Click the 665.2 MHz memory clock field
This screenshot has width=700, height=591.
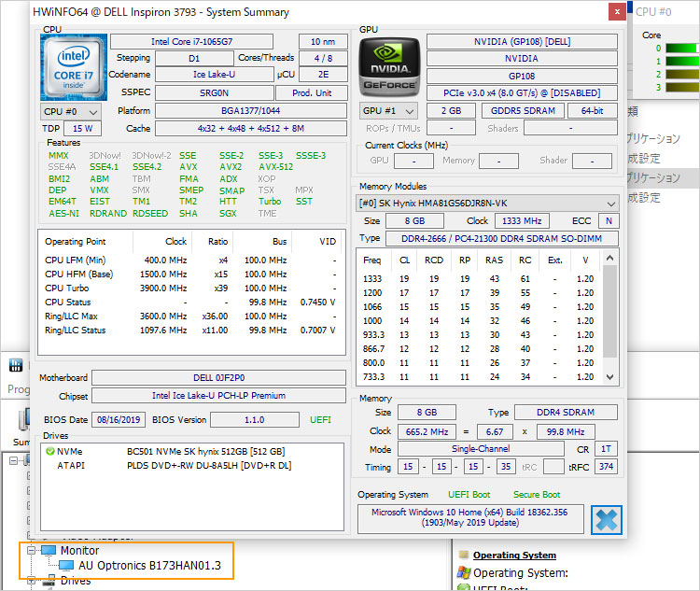(427, 431)
